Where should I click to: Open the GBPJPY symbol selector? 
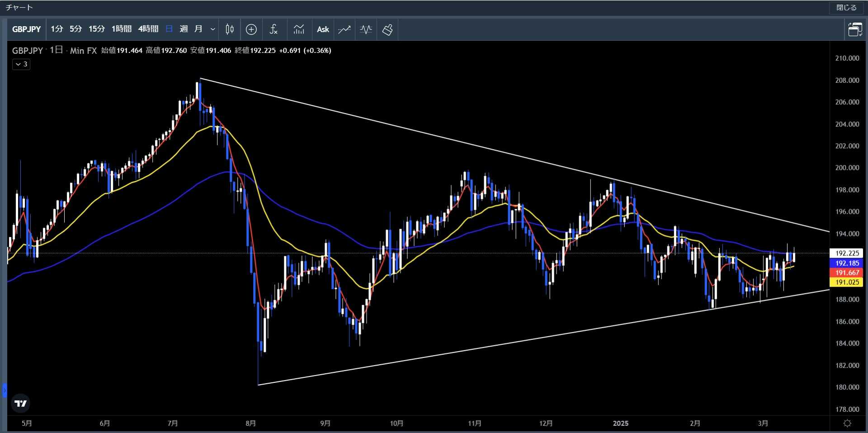pyautogui.click(x=26, y=29)
